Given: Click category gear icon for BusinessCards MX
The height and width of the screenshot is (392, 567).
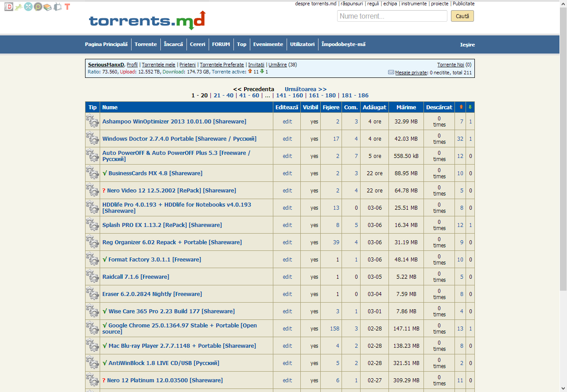Looking at the screenshot, I should coord(93,173).
